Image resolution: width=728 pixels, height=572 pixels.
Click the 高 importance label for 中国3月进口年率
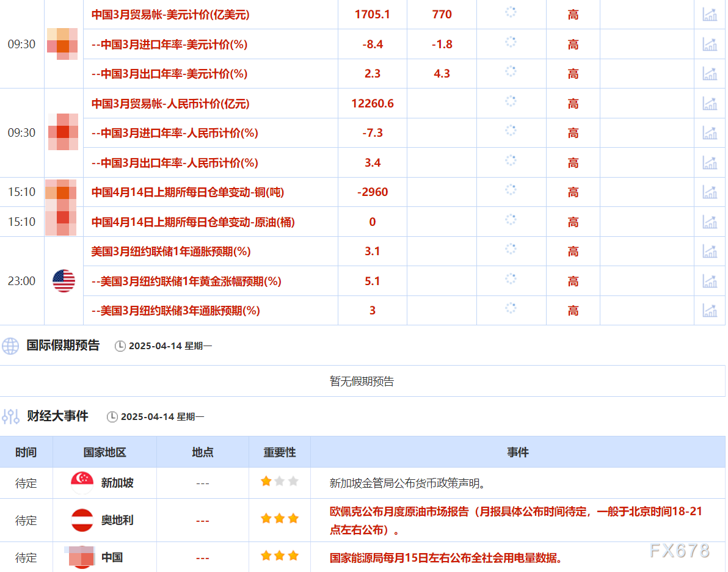pos(572,44)
